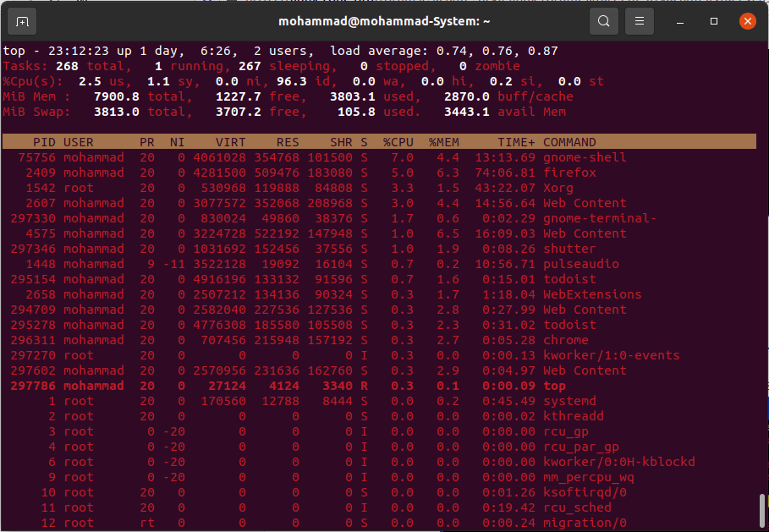Click the COMMAND column header

pos(569,142)
